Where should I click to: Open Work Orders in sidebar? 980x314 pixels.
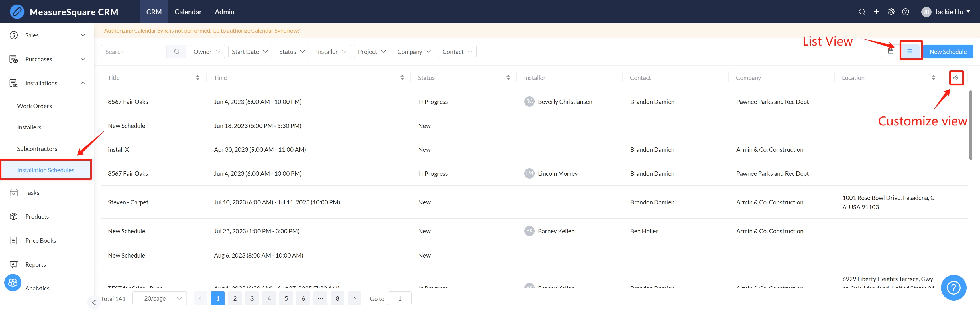(34, 106)
